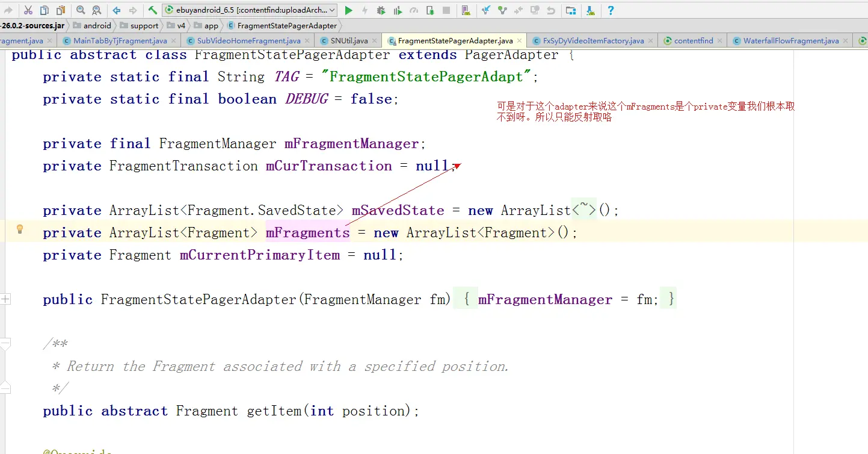The height and width of the screenshot is (454, 868).
Task: Click the v4 breadcrumb folder
Action: 176,26
